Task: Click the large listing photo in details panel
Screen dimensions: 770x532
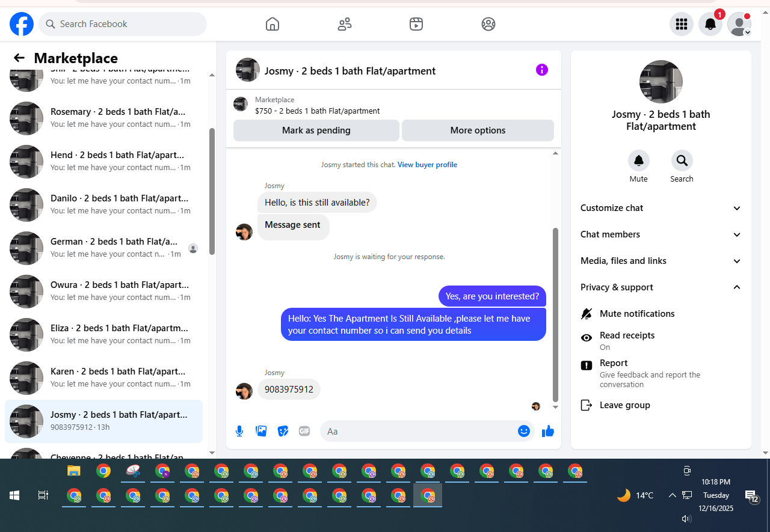Action: coord(661,82)
